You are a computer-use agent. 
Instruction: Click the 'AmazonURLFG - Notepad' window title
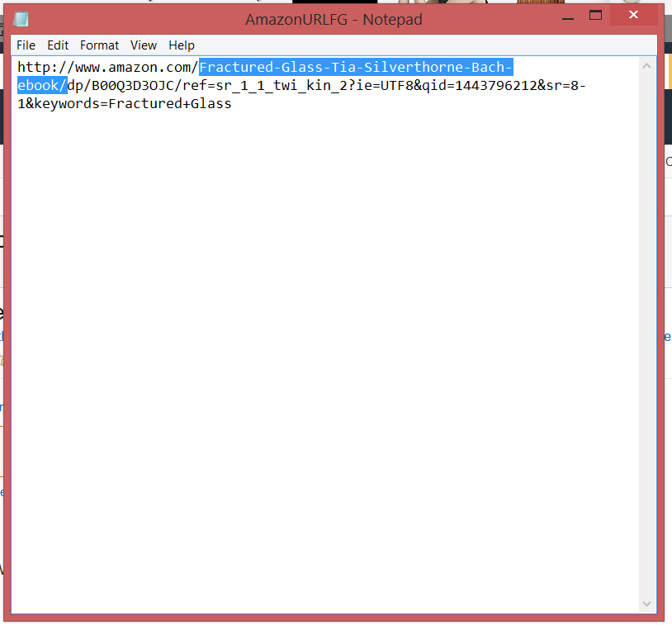click(334, 20)
